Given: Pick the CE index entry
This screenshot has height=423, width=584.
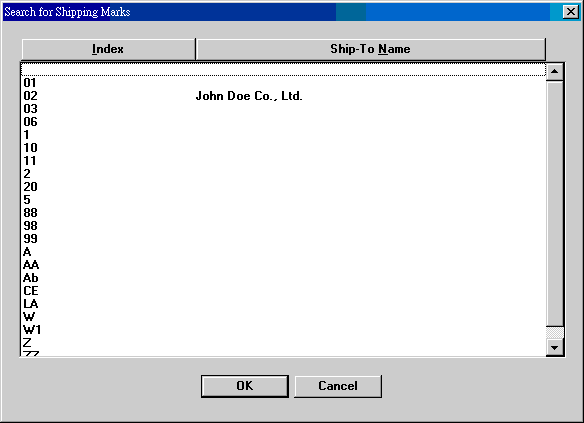Looking at the screenshot, I should (x=283, y=291).
